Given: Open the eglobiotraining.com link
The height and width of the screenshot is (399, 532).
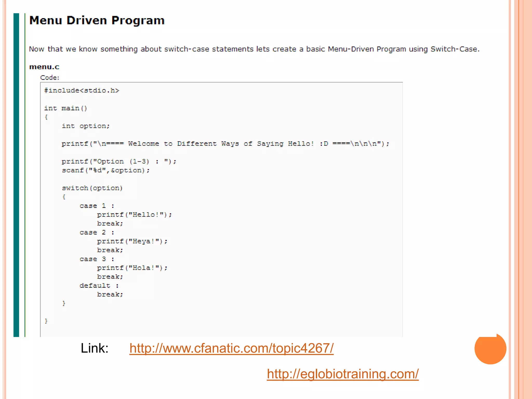Looking at the screenshot, I should point(342,374).
